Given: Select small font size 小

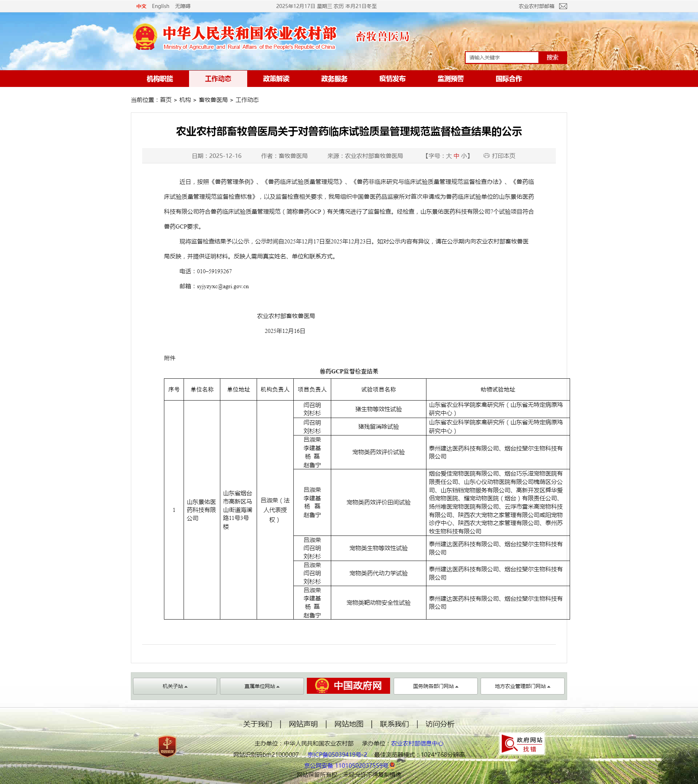Looking at the screenshot, I should coord(464,156).
